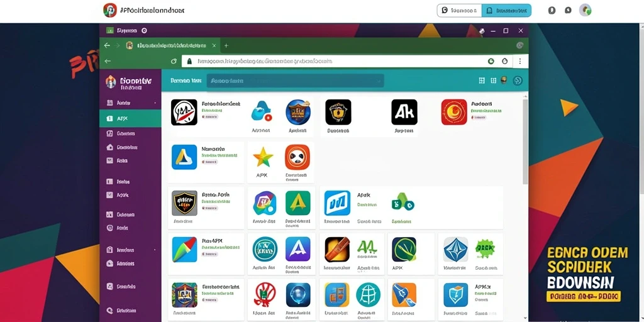Open the browser three-dot menu
This screenshot has width=644, height=322.
click(520, 61)
